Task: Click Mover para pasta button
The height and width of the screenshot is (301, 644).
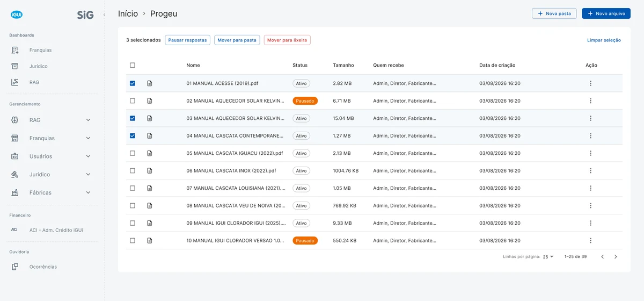Action: (x=237, y=40)
